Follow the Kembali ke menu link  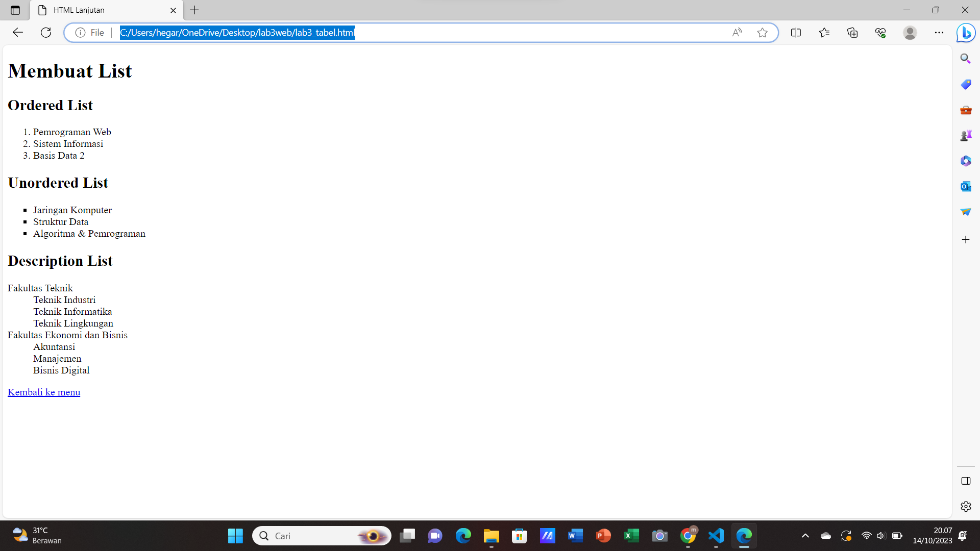coord(44,392)
